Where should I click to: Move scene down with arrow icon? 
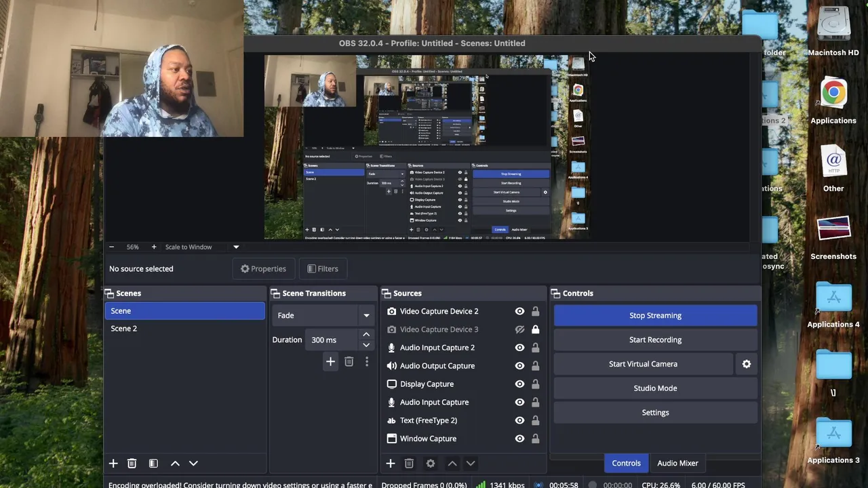click(193, 464)
